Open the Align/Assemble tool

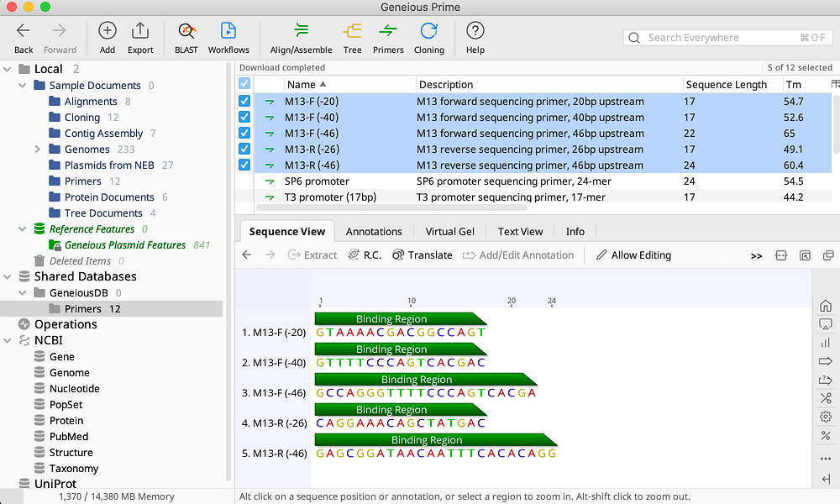coord(302,37)
